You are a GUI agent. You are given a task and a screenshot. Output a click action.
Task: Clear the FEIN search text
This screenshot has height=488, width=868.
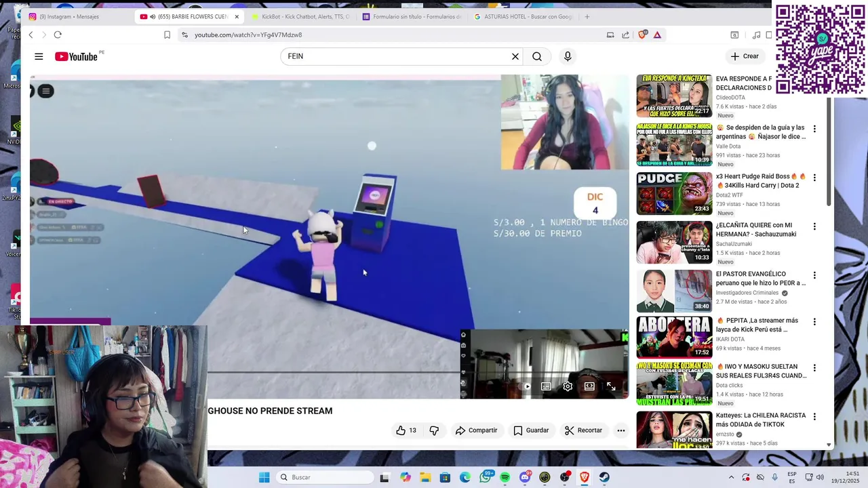pyautogui.click(x=515, y=56)
